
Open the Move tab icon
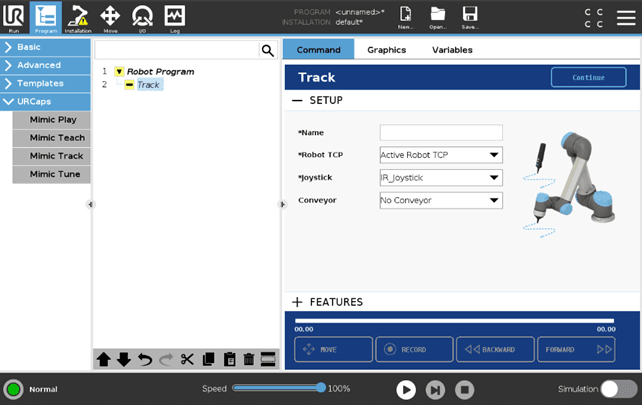click(x=110, y=17)
